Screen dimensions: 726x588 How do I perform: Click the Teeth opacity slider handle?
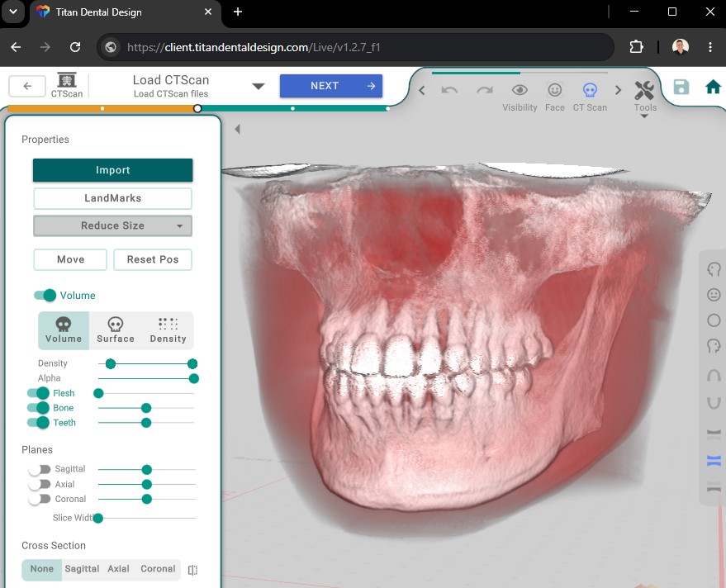pos(146,423)
